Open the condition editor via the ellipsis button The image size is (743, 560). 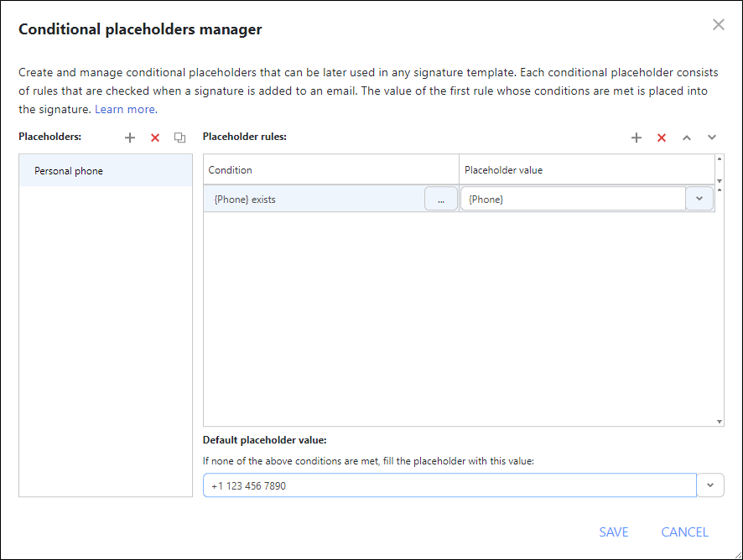(441, 198)
